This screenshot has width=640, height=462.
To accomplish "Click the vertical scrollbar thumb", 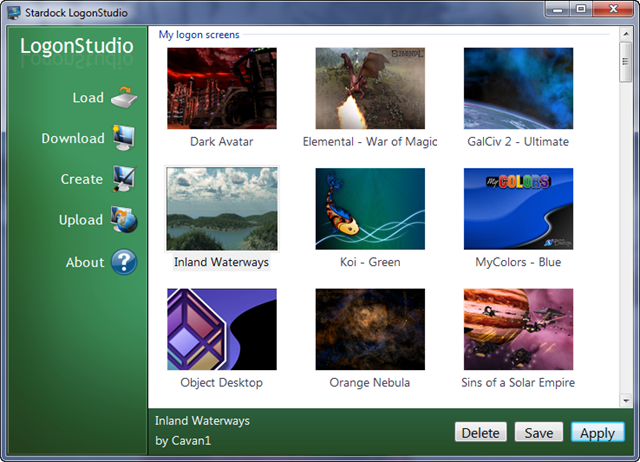I will [626, 62].
